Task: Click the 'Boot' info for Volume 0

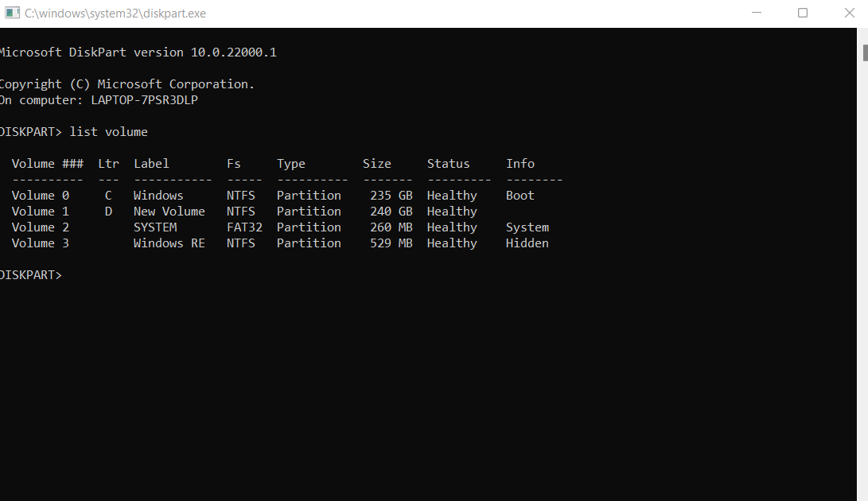Action: click(x=520, y=196)
